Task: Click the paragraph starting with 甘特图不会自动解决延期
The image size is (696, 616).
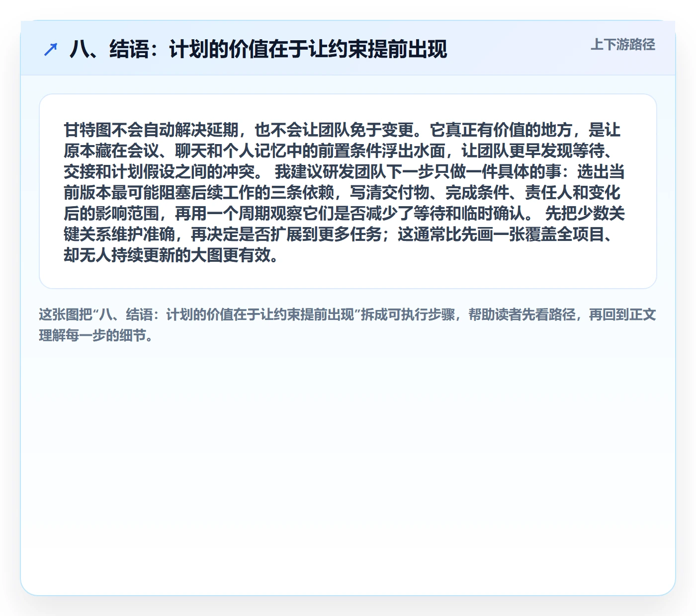Action: 344,192
